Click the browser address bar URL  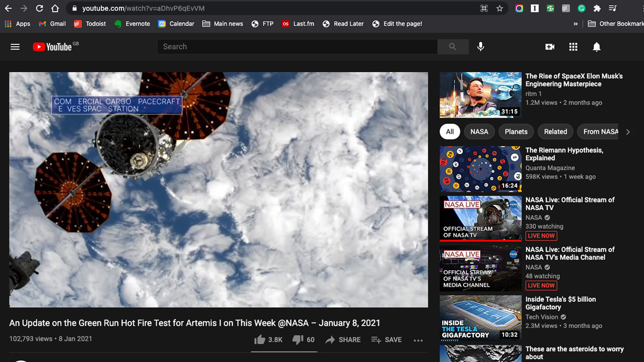(x=143, y=8)
